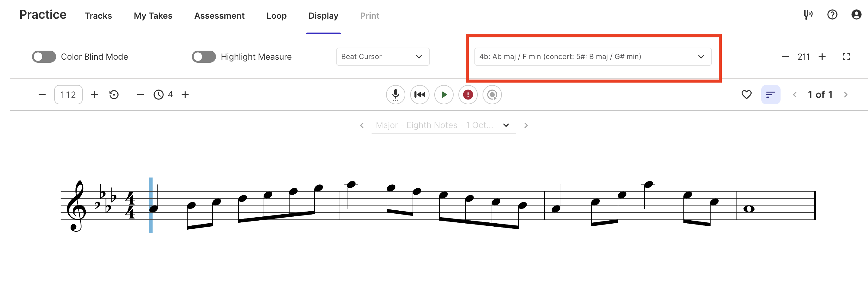Turn on Highlight Measure
The height and width of the screenshot is (308, 868).
pos(204,57)
